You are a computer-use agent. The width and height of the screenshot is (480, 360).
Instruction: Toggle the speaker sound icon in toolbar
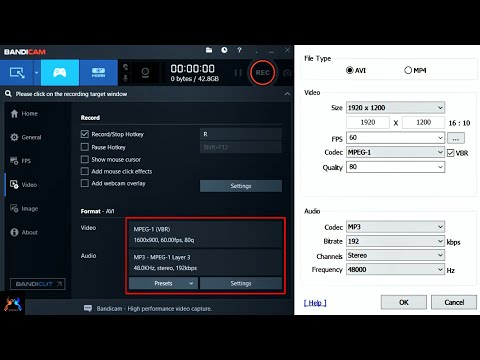tap(126, 67)
